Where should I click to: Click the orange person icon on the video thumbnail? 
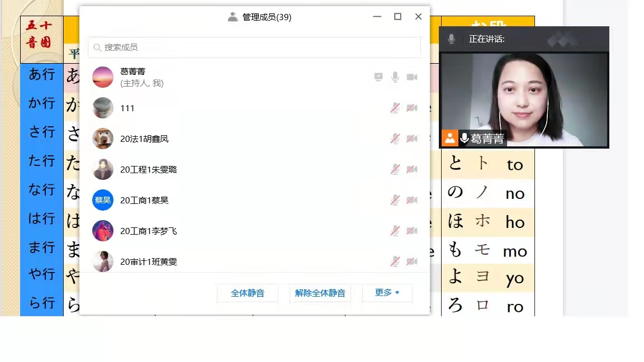(449, 138)
